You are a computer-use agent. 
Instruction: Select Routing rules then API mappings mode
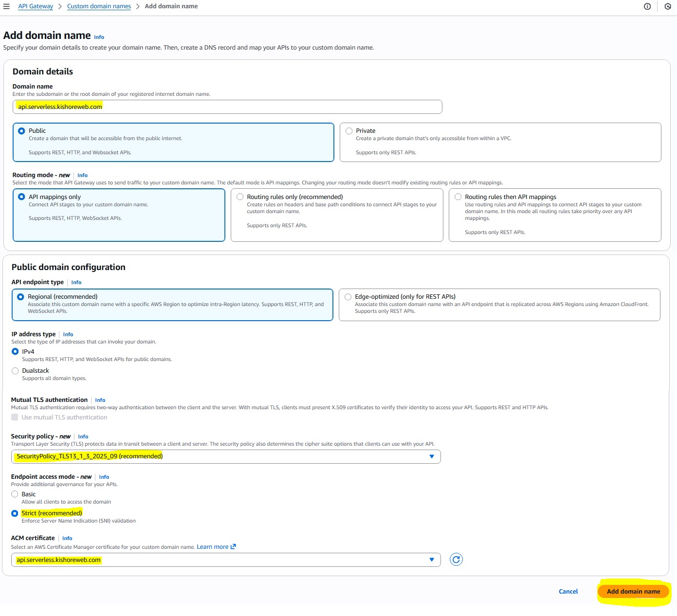[x=458, y=197]
